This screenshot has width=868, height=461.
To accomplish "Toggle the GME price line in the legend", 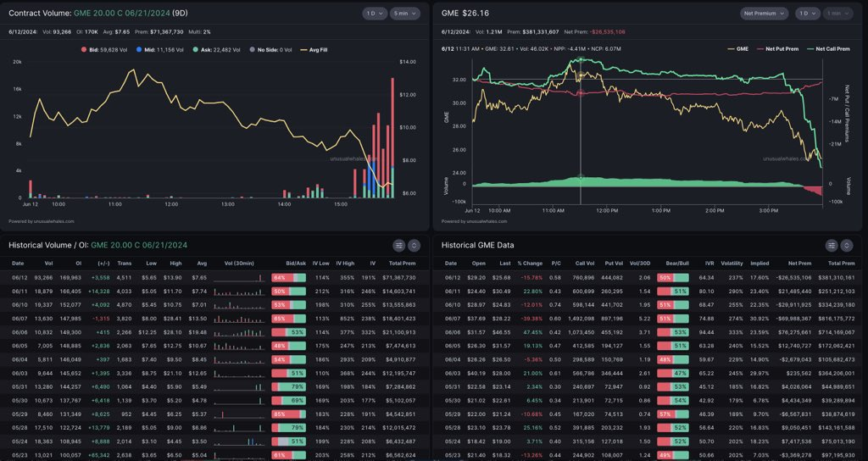I will (738, 48).
